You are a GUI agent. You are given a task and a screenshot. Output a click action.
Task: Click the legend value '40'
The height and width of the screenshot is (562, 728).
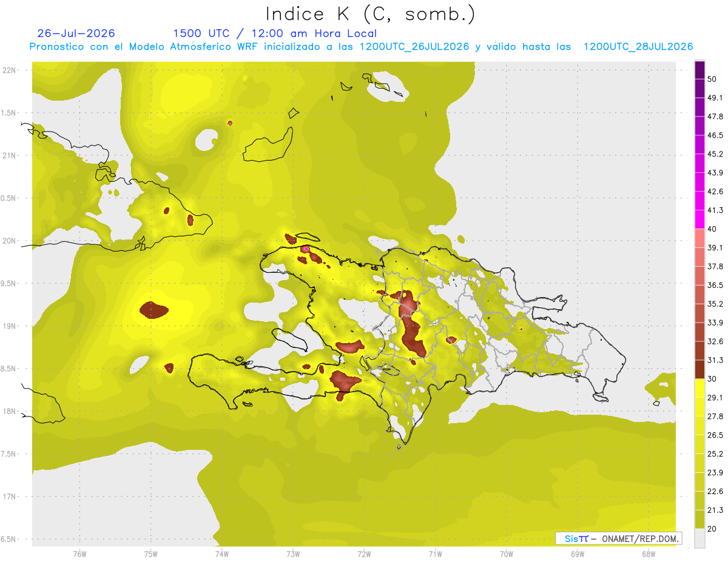pos(713,229)
